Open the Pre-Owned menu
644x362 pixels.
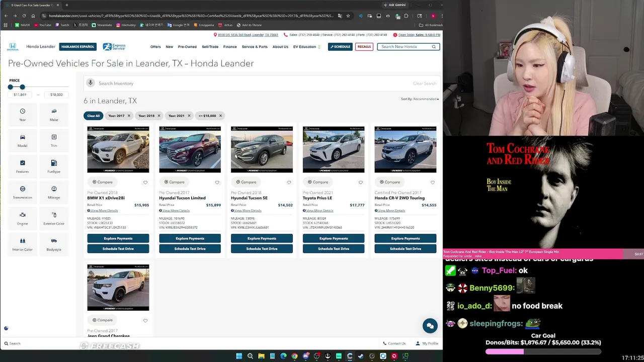[187, 47]
